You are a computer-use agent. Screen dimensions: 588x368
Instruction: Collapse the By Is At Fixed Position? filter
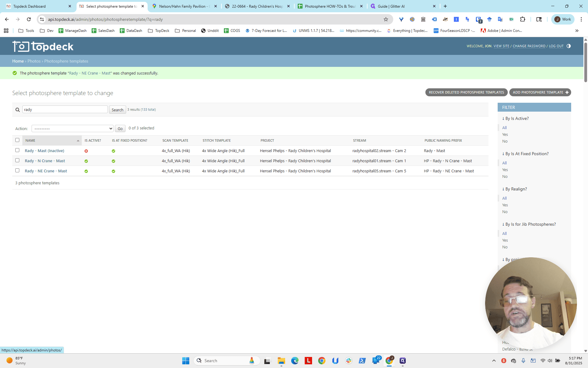click(x=526, y=154)
